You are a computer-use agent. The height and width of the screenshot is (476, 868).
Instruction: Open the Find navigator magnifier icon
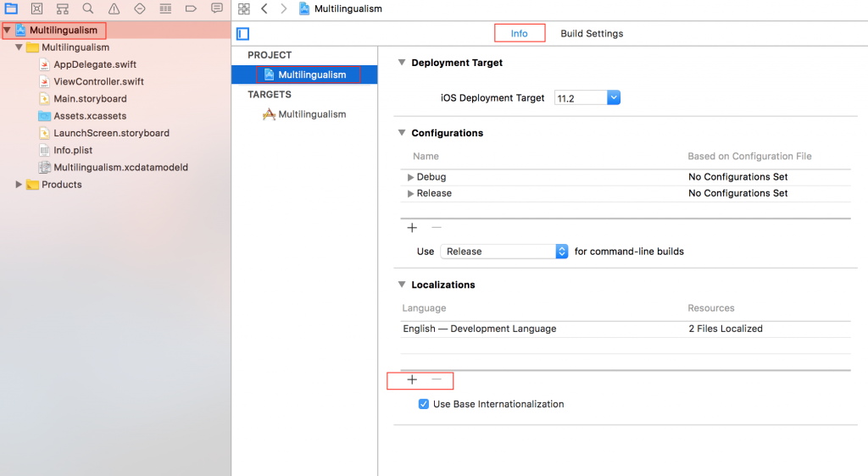click(88, 8)
